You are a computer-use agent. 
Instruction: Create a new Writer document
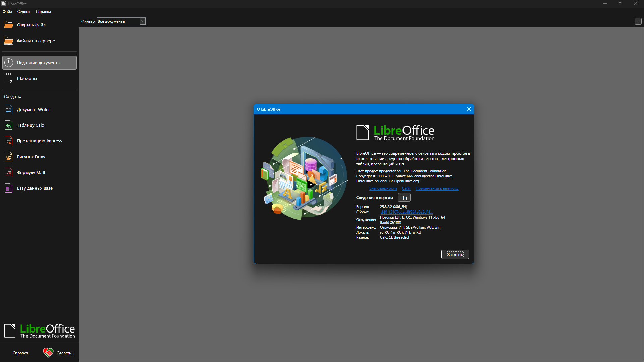33,110
